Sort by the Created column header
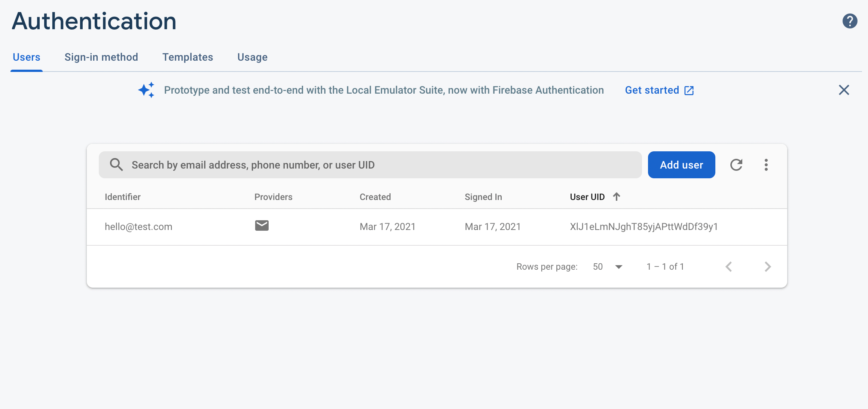 375,197
